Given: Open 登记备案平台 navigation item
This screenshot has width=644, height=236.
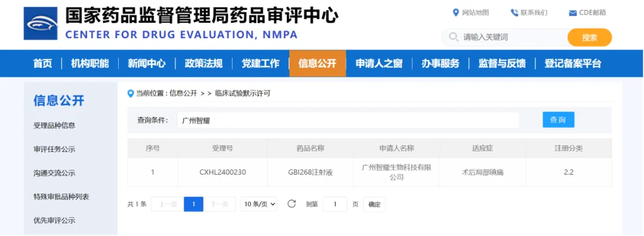Looking at the screenshot, I should point(572,64).
